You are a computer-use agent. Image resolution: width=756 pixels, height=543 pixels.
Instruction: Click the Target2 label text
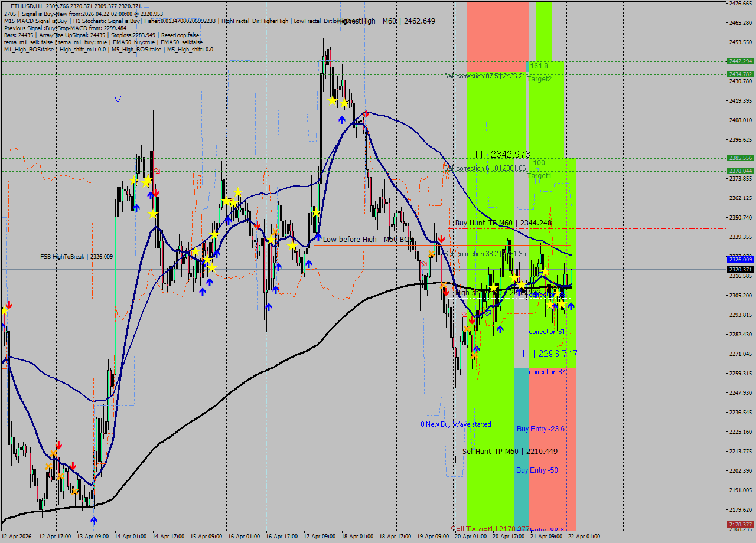click(x=539, y=78)
